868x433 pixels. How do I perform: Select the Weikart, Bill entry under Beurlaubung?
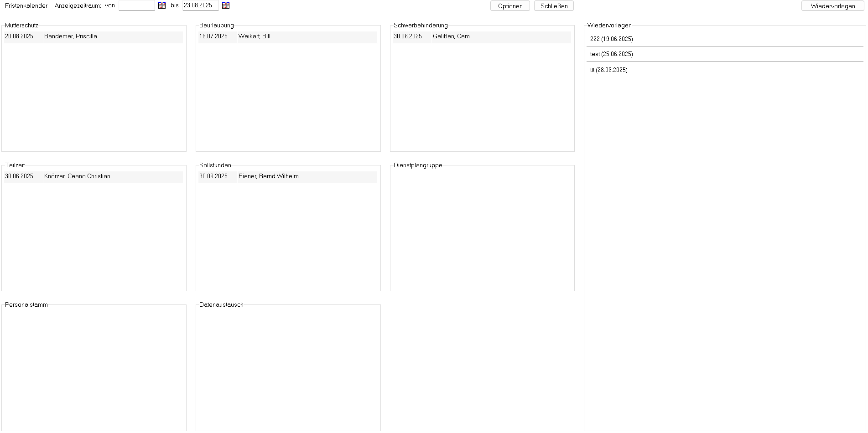tap(254, 36)
